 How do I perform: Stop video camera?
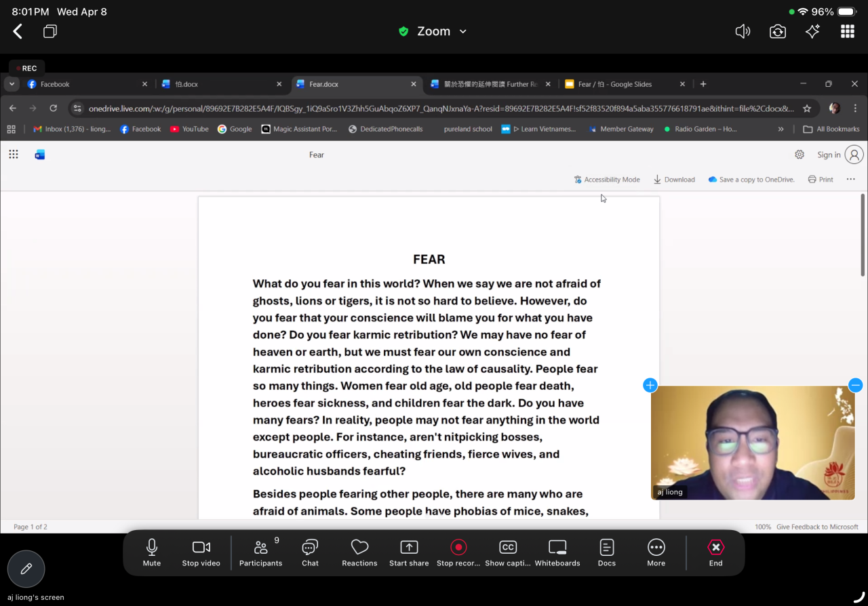(x=201, y=552)
